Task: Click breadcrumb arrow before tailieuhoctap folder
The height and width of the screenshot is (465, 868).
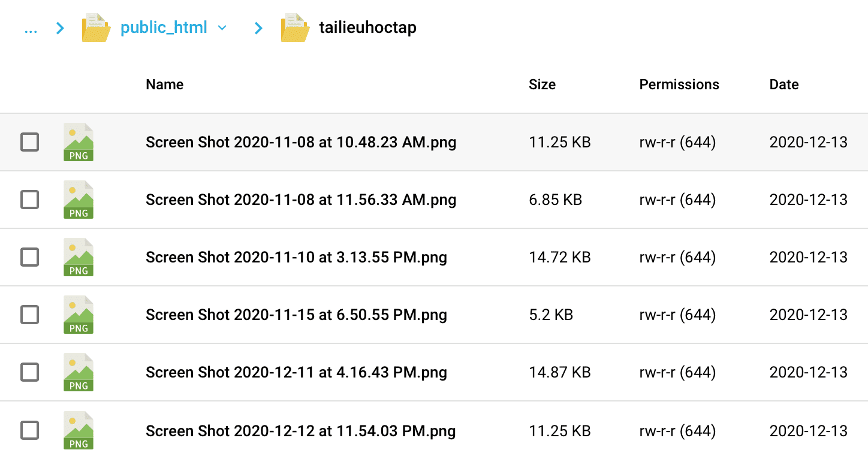Action: coord(258,28)
